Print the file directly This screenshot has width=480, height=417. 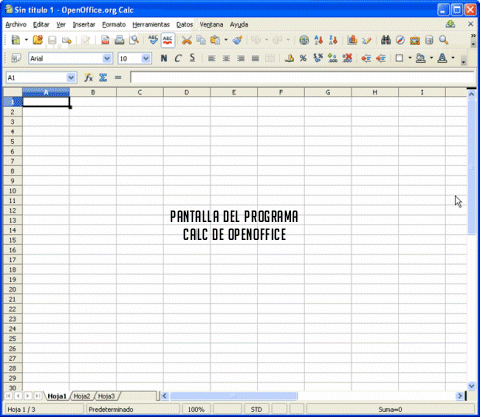click(x=119, y=40)
